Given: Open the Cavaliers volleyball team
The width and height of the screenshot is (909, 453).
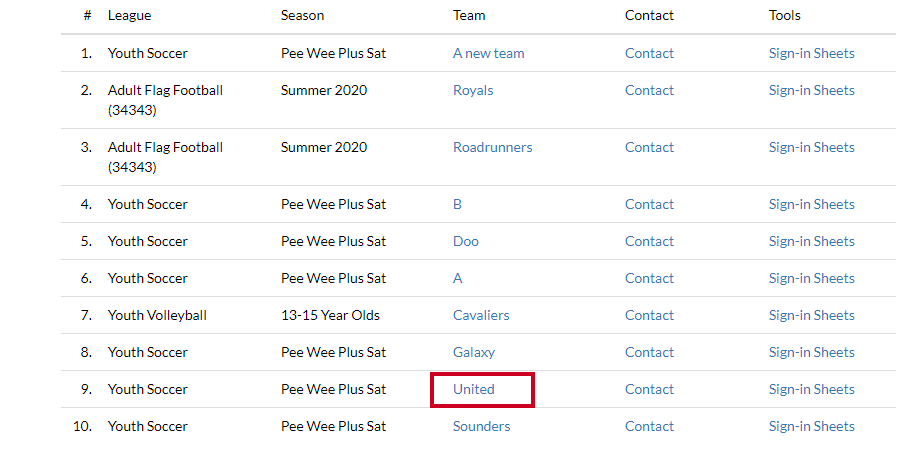Looking at the screenshot, I should click(x=481, y=316).
